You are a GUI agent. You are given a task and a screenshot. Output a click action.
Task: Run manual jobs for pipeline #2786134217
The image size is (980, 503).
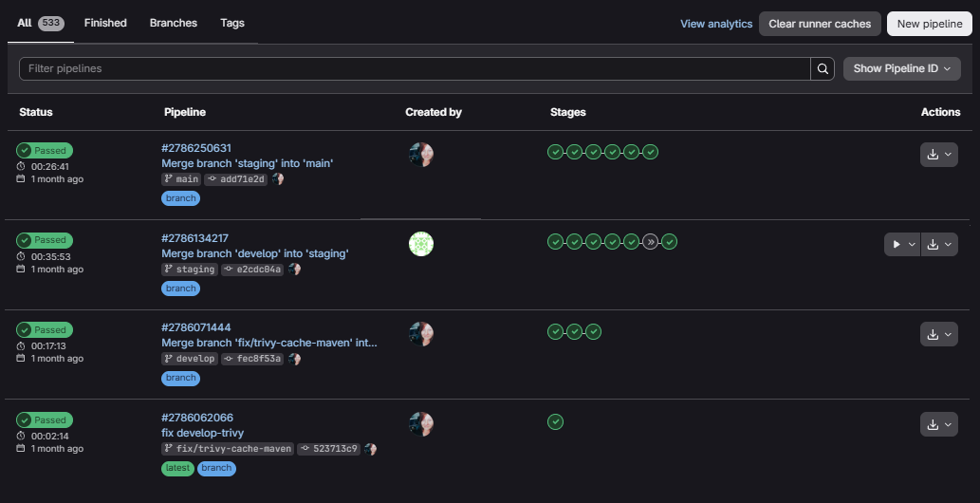point(902,245)
